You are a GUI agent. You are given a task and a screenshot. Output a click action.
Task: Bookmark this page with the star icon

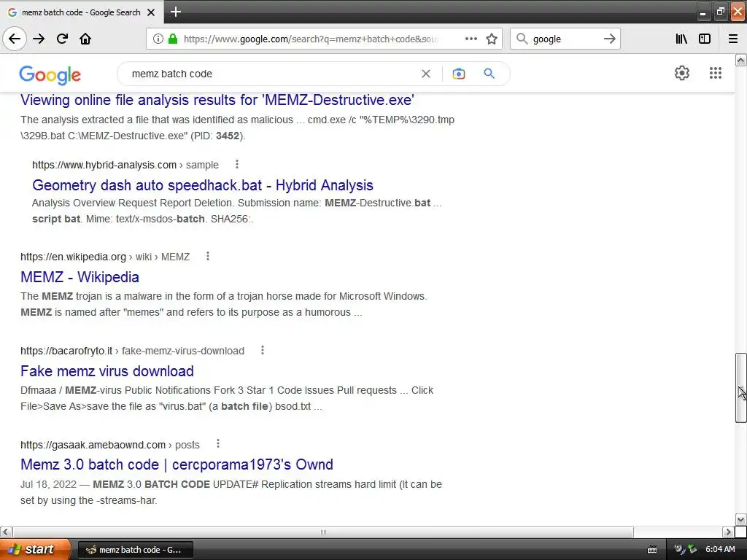[492, 39]
